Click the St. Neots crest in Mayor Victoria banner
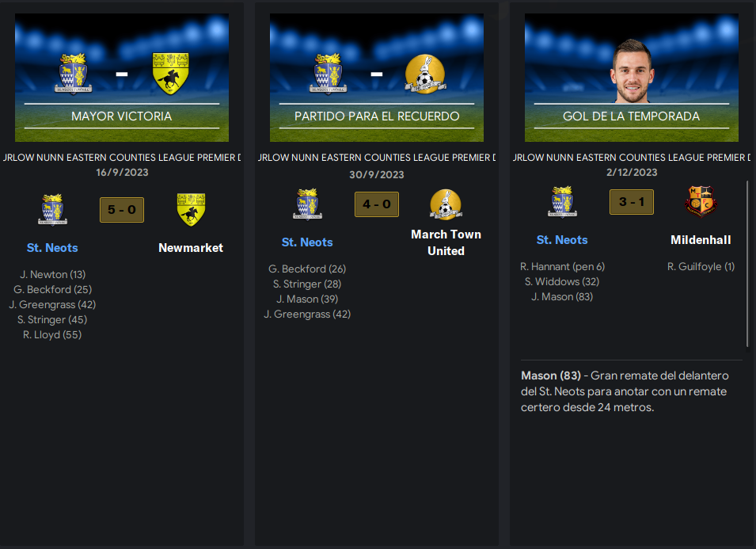The width and height of the screenshot is (756, 549). 74,74
